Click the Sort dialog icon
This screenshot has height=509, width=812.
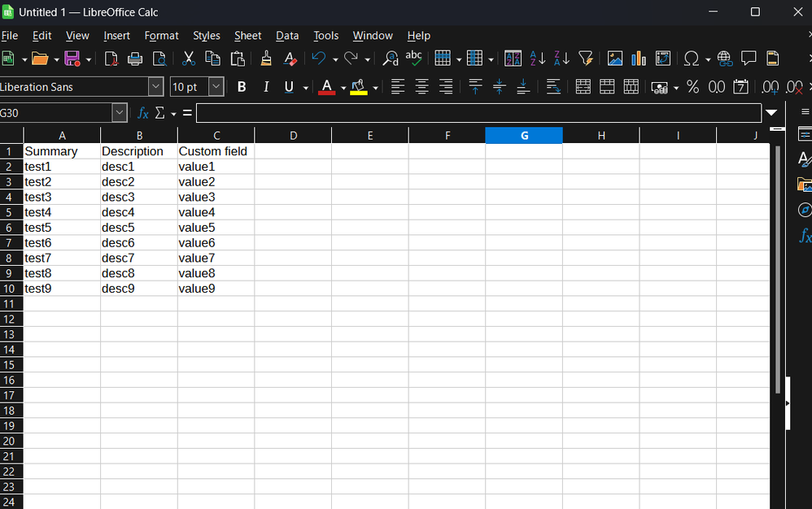pos(513,59)
